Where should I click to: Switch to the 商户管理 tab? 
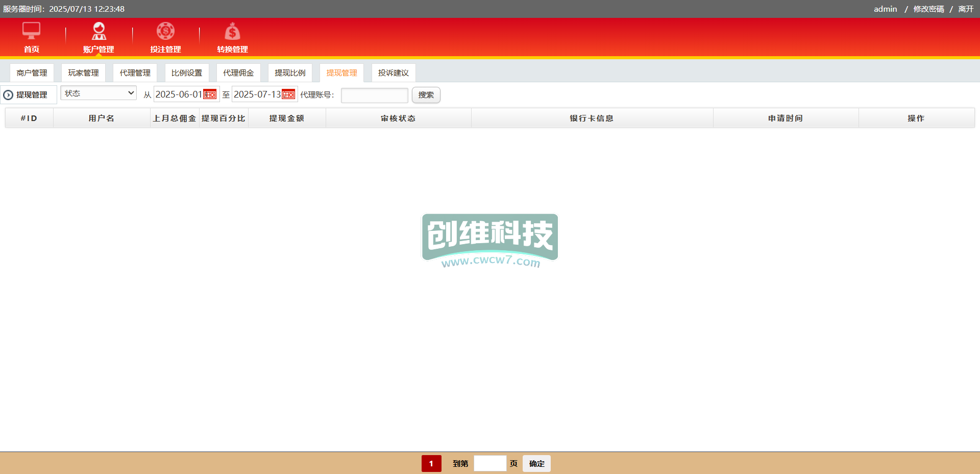(32, 73)
